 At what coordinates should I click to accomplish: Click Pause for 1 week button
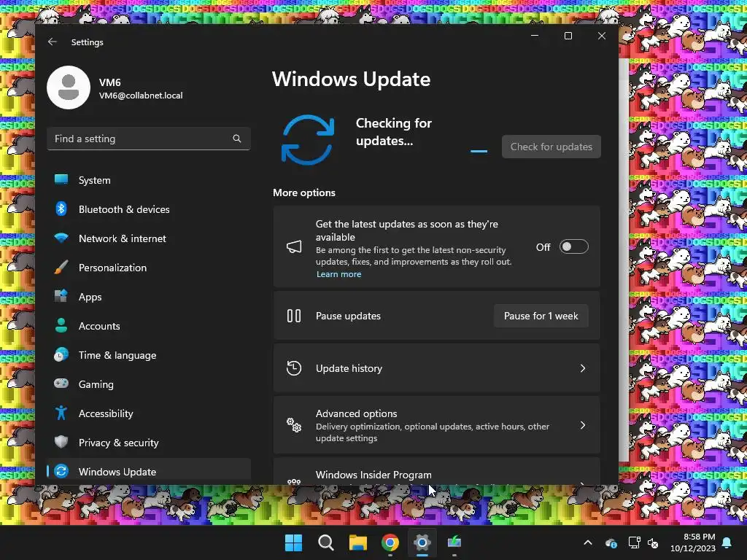pyautogui.click(x=541, y=316)
